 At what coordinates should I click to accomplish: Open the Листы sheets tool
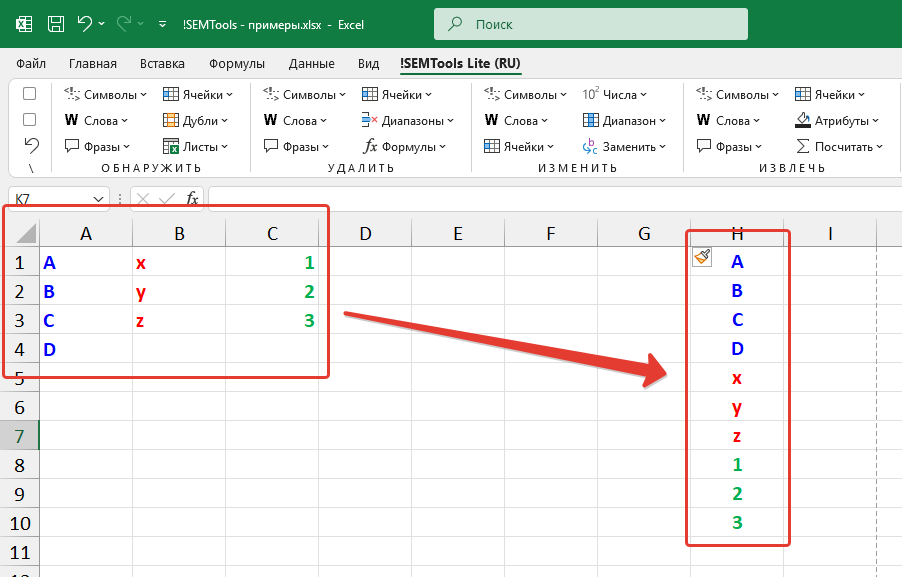pos(197,146)
